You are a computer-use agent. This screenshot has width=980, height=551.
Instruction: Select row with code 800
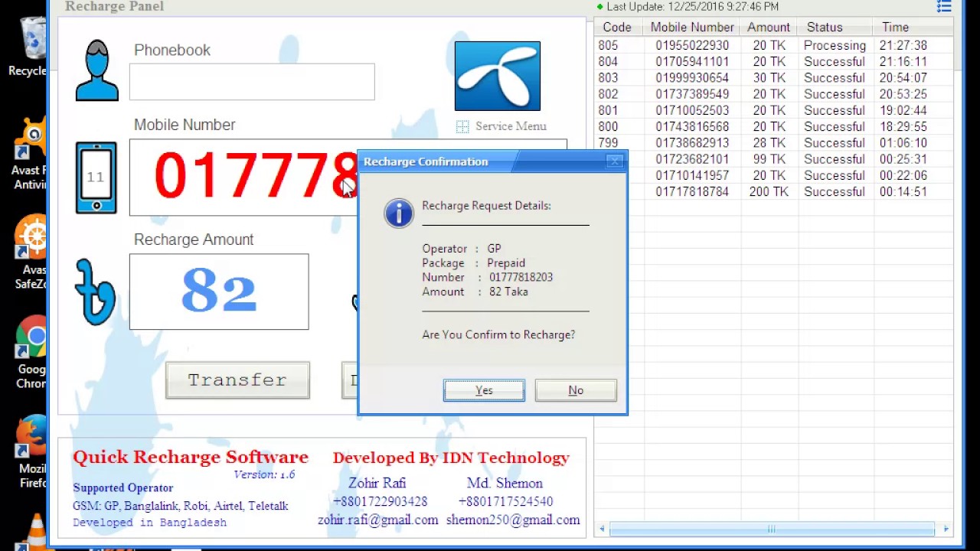(773, 127)
